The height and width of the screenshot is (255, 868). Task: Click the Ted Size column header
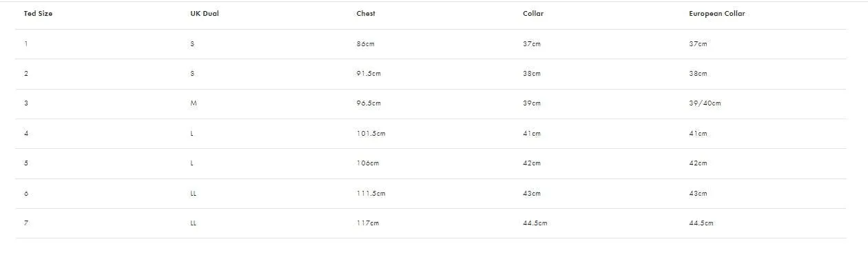coord(38,14)
